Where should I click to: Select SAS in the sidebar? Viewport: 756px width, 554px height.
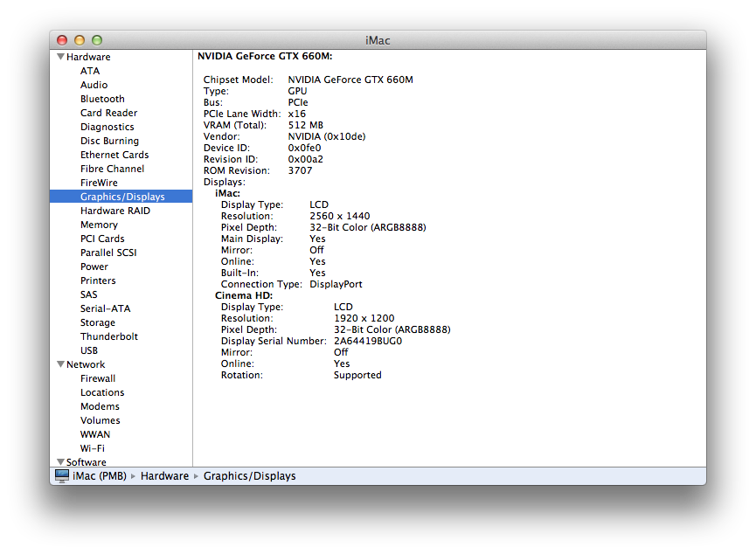(89, 294)
